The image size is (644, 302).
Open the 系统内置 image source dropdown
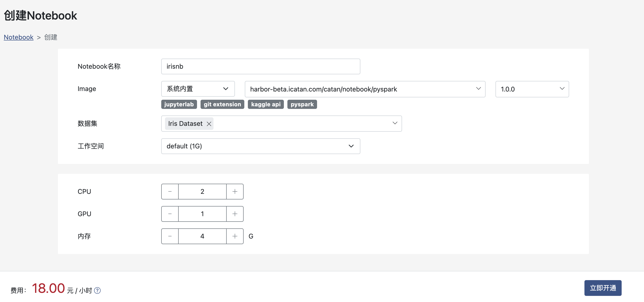pos(198,89)
